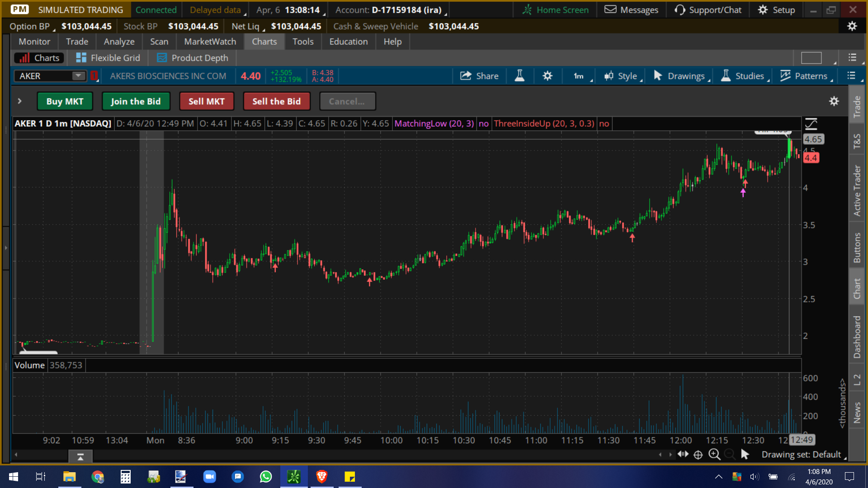This screenshot has width=868, height=488.
Task: Open the Drawing set: Default selector
Action: pyautogui.click(x=802, y=455)
